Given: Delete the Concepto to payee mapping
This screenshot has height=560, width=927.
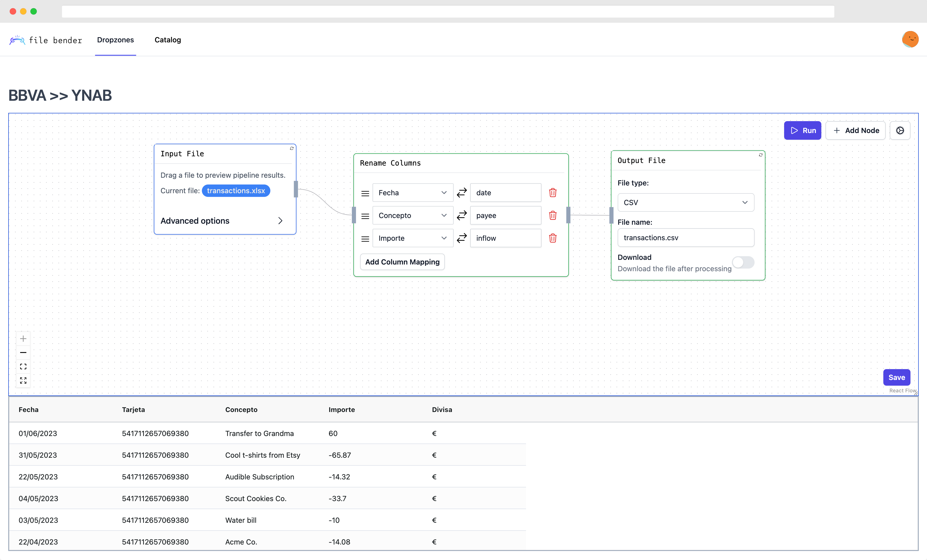Looking at the screenshot, I should (552, 215).
